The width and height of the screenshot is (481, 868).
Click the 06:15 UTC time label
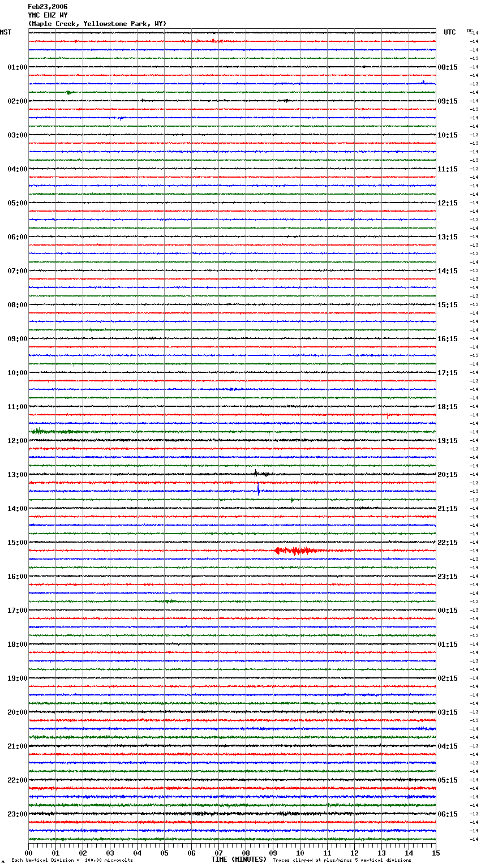[x=448, y=814]
